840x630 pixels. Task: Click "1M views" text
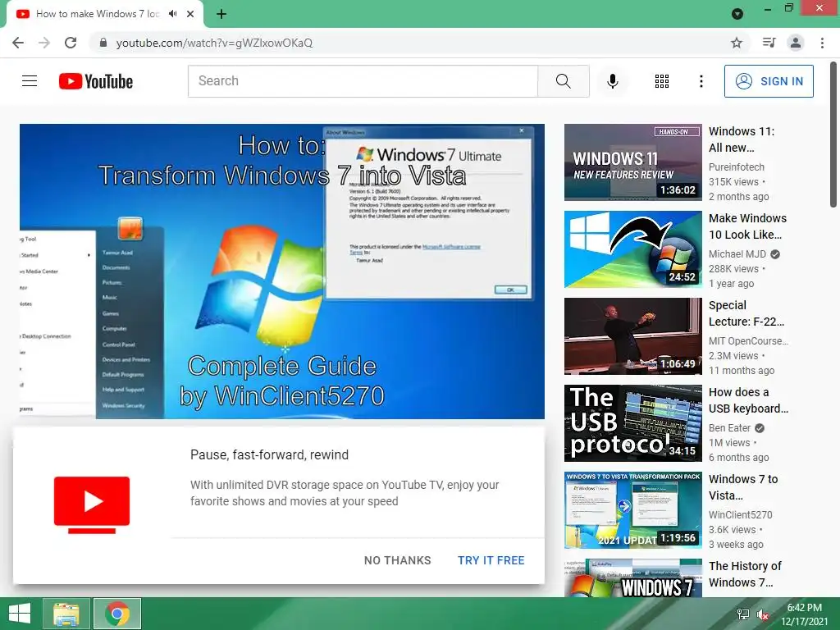[729, 442]
